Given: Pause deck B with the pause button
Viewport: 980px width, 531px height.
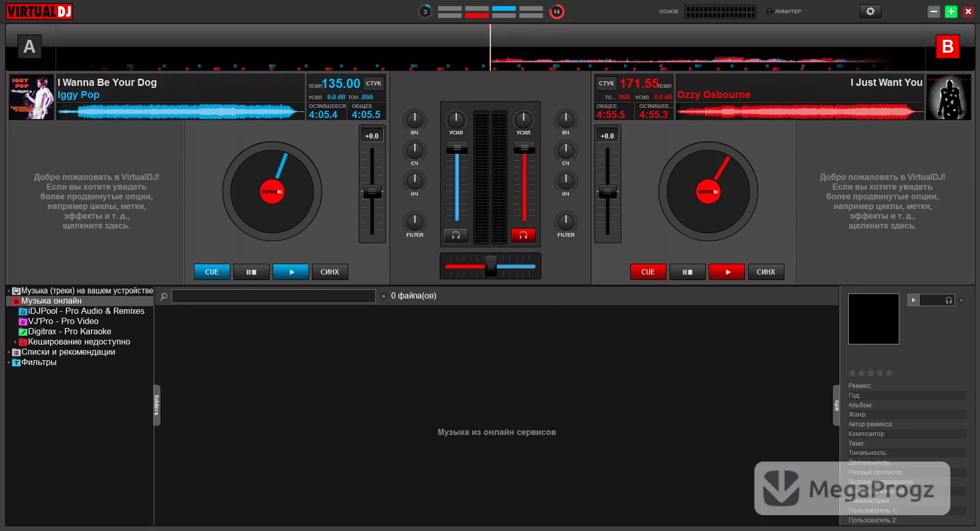Looking at the screenshot, I should (688, 272).
